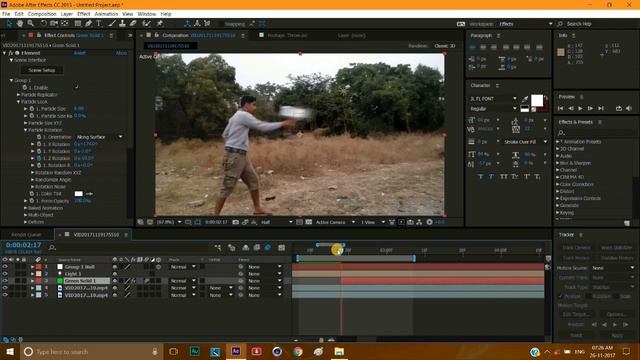The height and width of the screenshot is (360, 640).
Task: Select the Brush tool
Action: click(x=112, y=24)
